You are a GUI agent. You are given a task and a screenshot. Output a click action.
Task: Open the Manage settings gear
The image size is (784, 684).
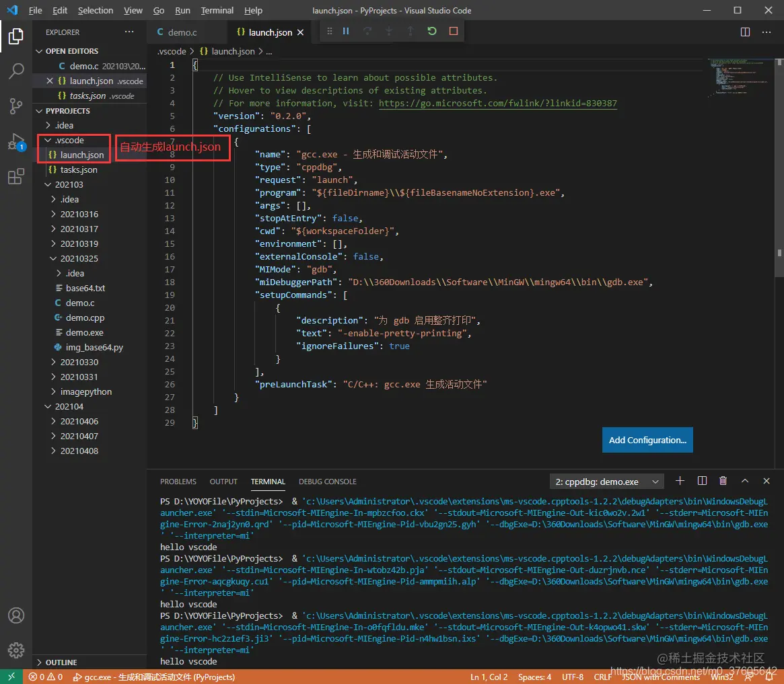(16, 650)
